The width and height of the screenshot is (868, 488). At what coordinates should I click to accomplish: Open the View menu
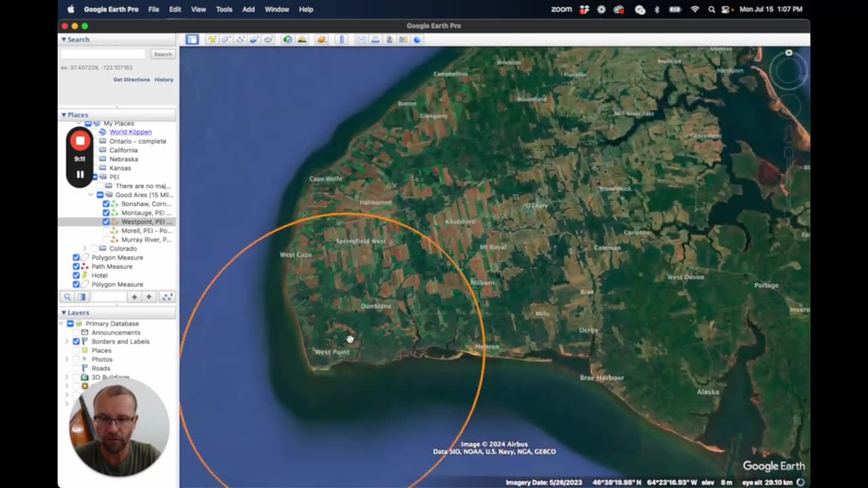(199, 9)
